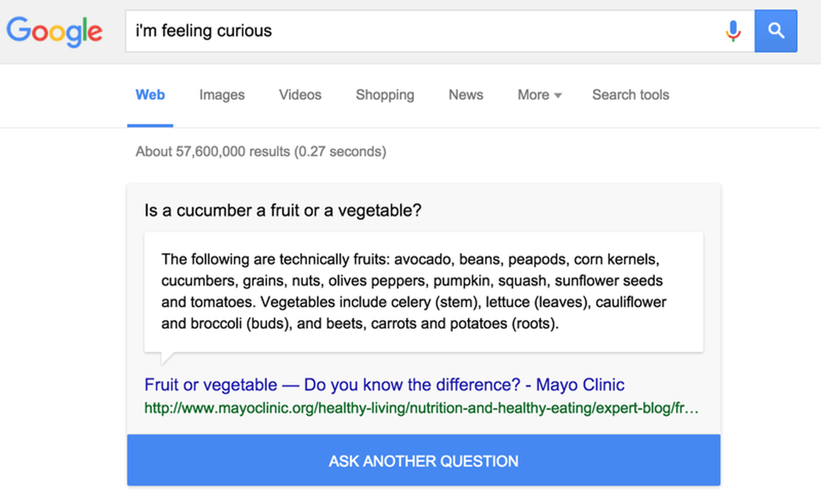Open the More search categories menu
This screenshot has width=821, height=504.
[539, 95]
